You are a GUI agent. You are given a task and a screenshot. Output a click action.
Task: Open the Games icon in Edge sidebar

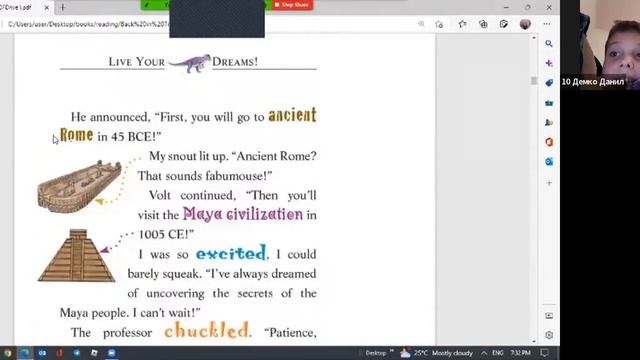tap(549, 122)
